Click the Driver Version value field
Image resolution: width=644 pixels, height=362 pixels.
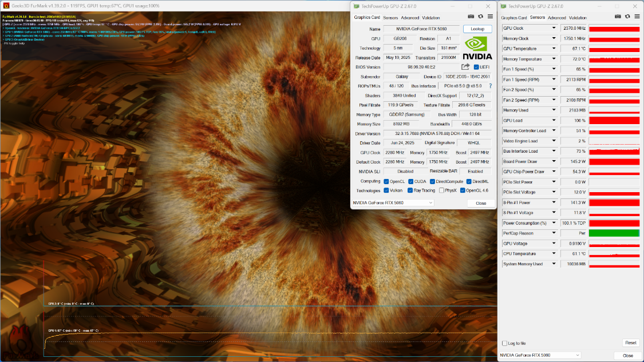tap(437, 133)
